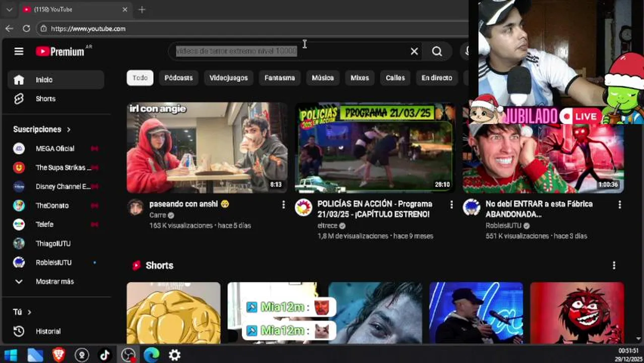Open RobleisIUTU avatar beside video title
This screenshot has width=644, height=363.
coord(472,207)
